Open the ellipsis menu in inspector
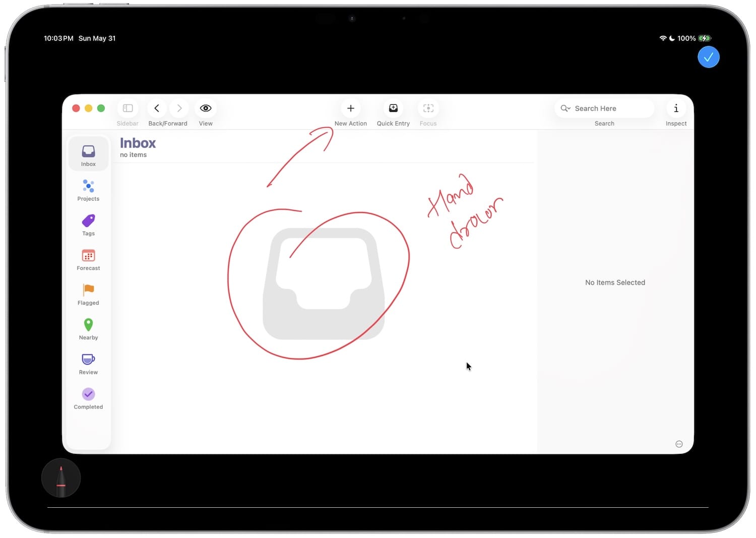Screen dimensions: 756x538 (679, 444)
